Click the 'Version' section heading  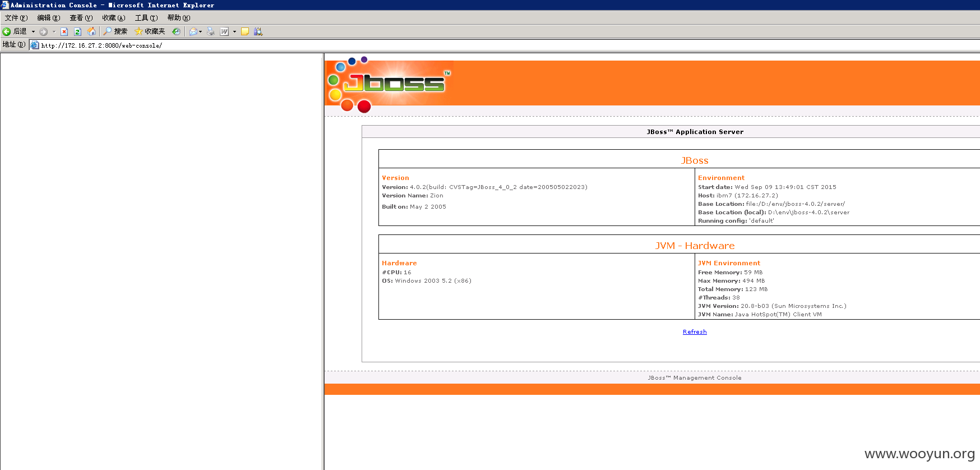(x=395, y=178)
